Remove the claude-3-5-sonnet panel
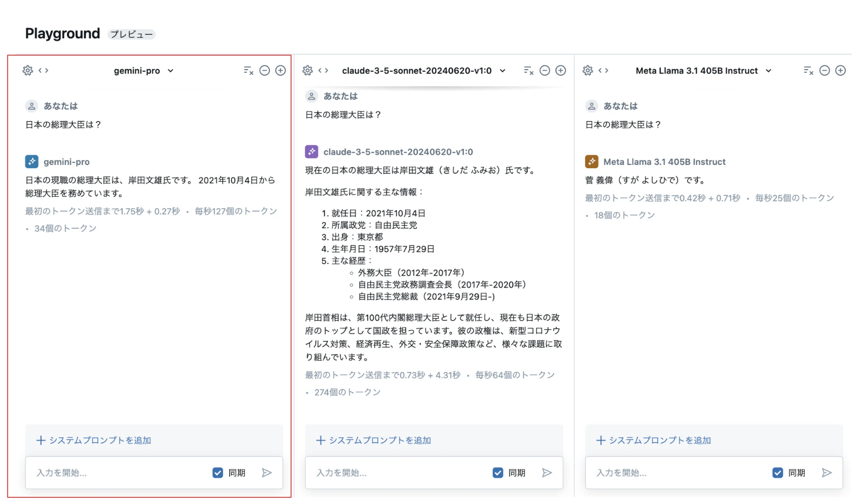858x504 pixels. pyautogui.click(x=545, y=70)
